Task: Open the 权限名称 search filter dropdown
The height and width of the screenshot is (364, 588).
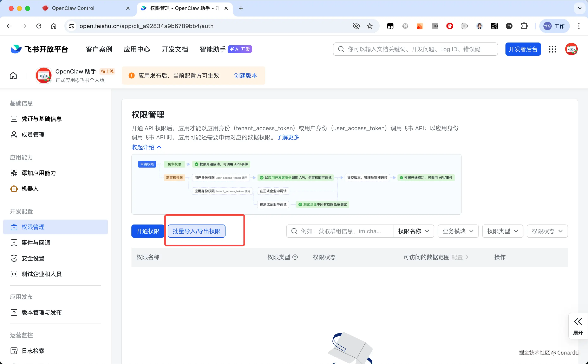Action: coord(413,231)
